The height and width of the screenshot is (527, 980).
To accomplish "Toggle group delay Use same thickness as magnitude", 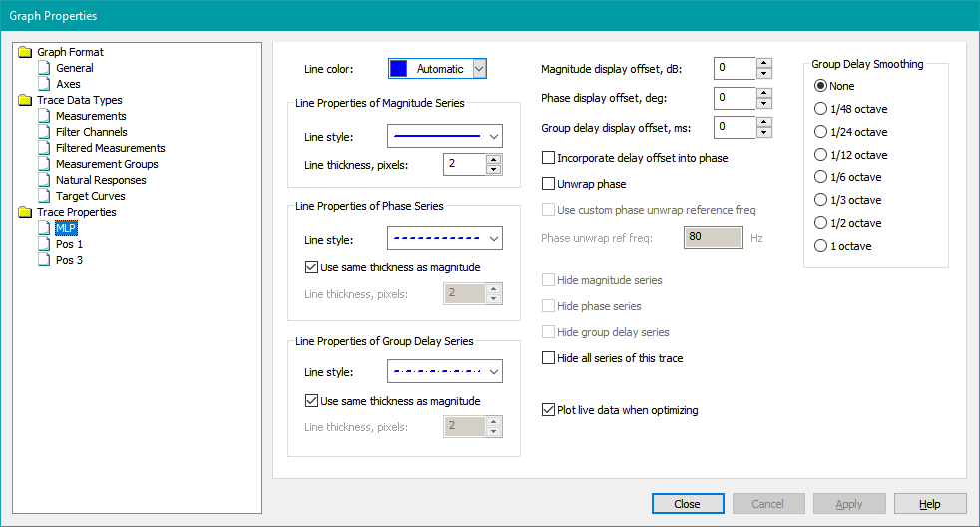I will [311, 401].
